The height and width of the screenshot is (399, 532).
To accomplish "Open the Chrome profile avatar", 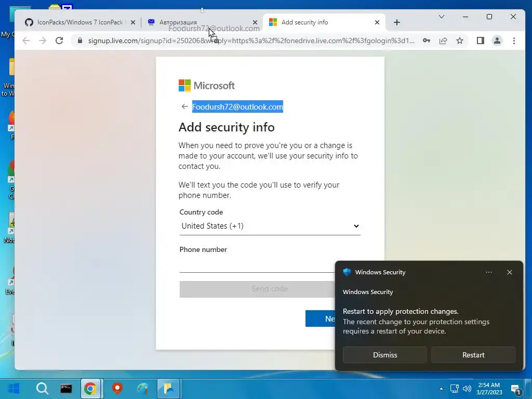I will coord(497,41).
